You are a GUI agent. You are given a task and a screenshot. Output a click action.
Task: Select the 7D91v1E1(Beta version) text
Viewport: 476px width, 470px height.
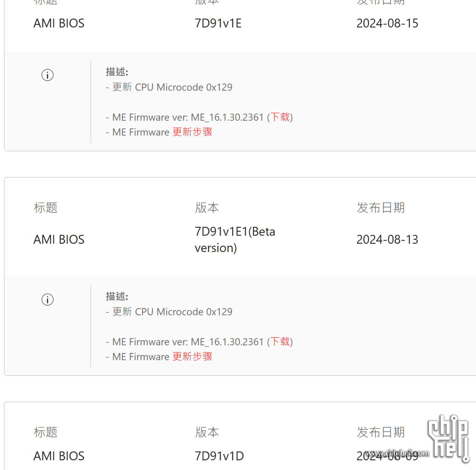click(235, 240)
